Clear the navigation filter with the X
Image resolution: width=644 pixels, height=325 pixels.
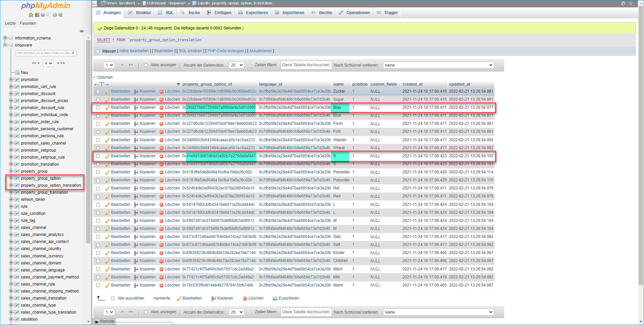[x=73, y=53]
